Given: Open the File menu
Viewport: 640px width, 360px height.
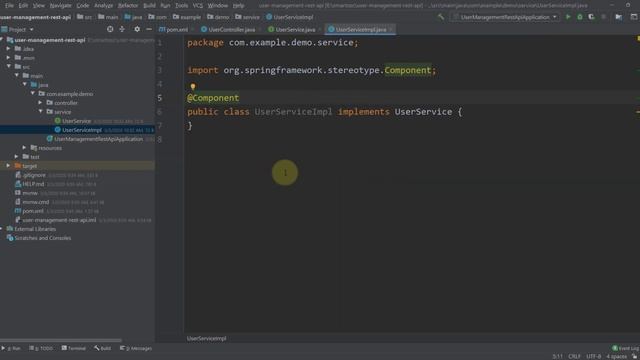Looking at the screenshot, I should click(9, 6).
